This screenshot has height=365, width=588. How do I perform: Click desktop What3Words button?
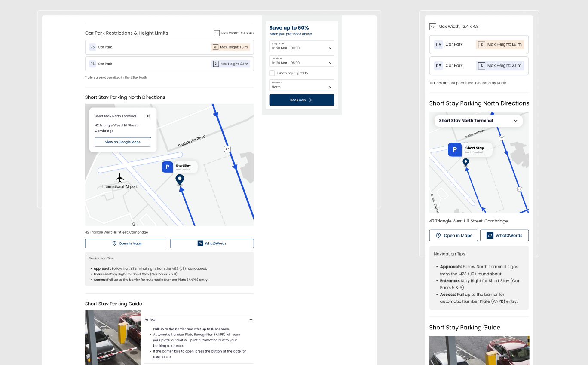(212, 243)
